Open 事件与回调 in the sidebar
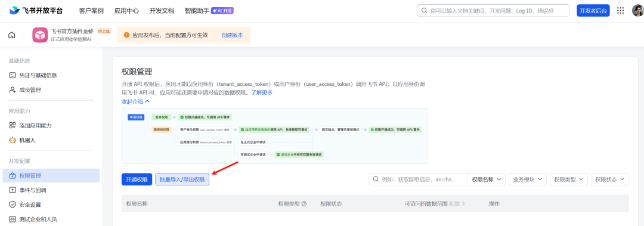Image resolution: width=644 pixels, height=226 pixels. [x=51, y=190]
